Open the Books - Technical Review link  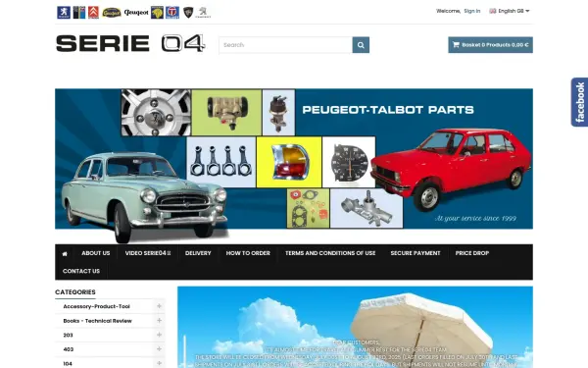[97, 321]
